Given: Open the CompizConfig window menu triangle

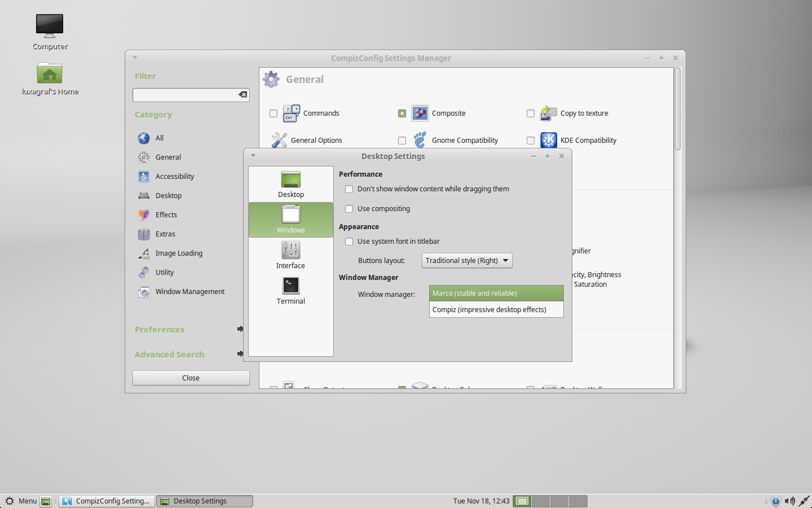Looking at the screenshot, I should [x=134, y=58].
